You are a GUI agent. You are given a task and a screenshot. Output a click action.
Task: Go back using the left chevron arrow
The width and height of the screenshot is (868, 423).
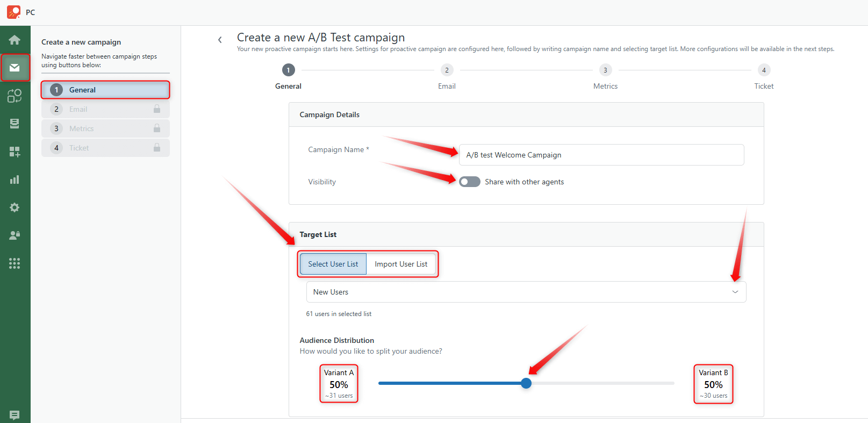point(220,40)
